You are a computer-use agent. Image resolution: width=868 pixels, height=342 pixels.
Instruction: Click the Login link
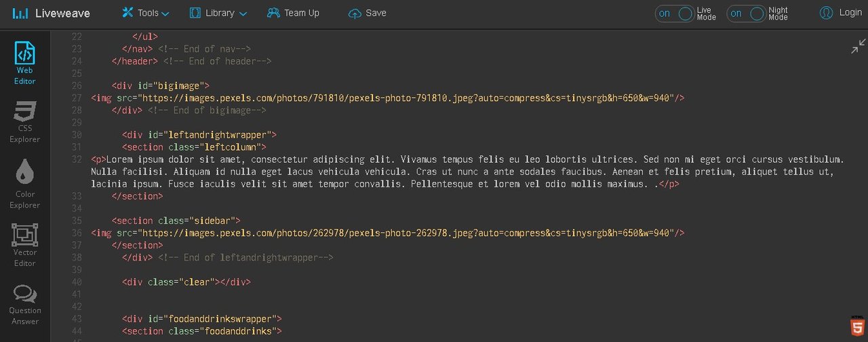point(850,12)
